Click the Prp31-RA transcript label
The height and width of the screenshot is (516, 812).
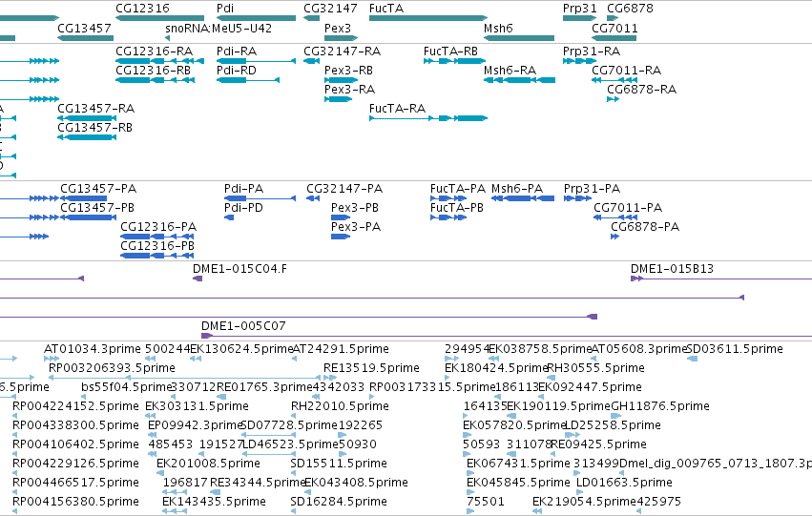(x=592, y=52)
